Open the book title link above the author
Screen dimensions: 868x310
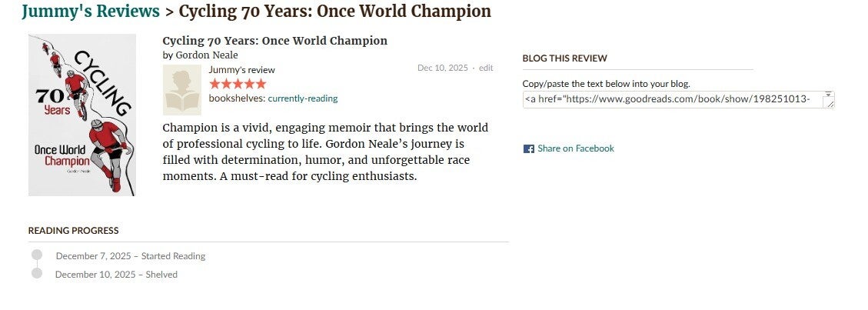[274, 41]
